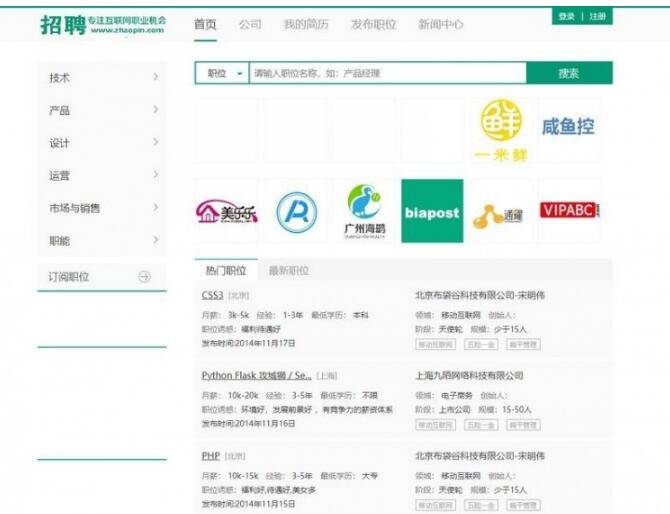Expand the 市场与销售 category

(155, 208)
